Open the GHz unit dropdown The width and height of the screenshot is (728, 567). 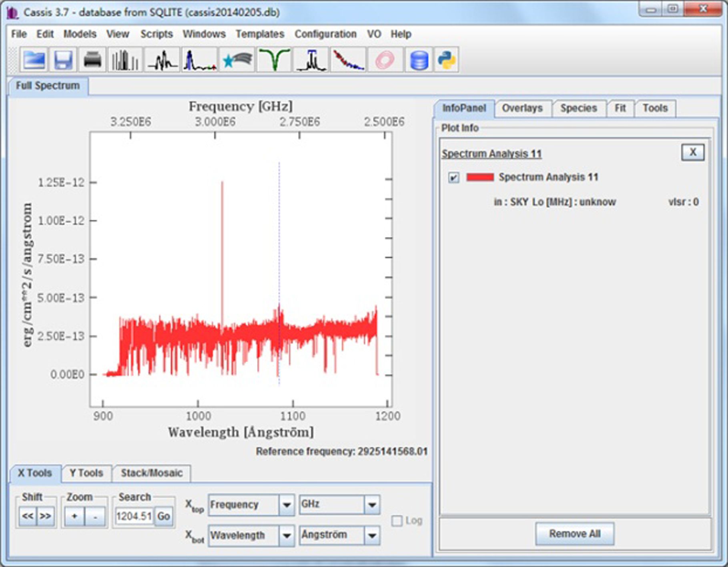[x=372, y=505]
